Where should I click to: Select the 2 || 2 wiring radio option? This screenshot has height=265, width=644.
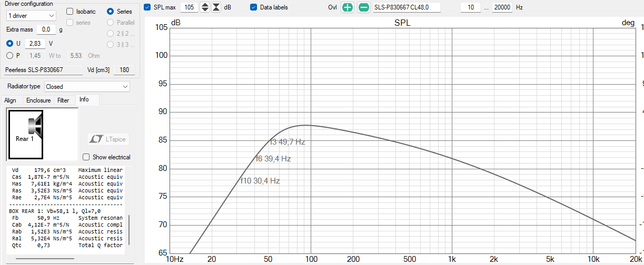pyautogui.click(x=111, y=34)
